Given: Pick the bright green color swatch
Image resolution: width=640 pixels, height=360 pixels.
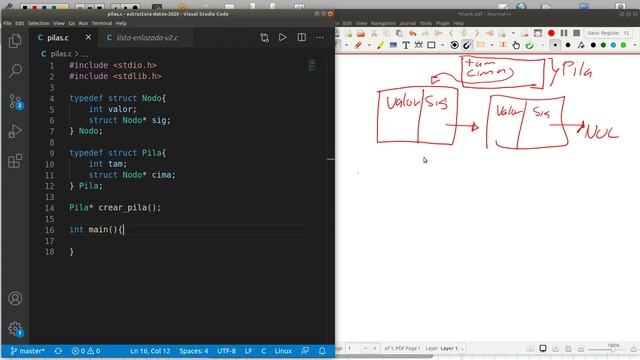Looking at the screenshot, I should 623,45.
